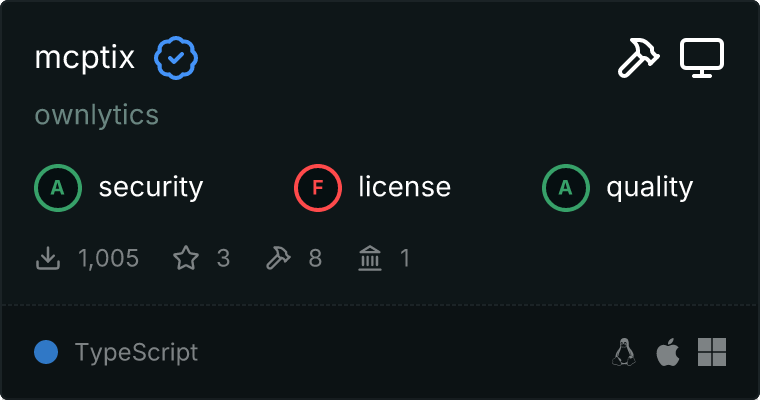Screen dimensions: 760x400
Task: Click the TypeScript language label
Action: (136, 352)
